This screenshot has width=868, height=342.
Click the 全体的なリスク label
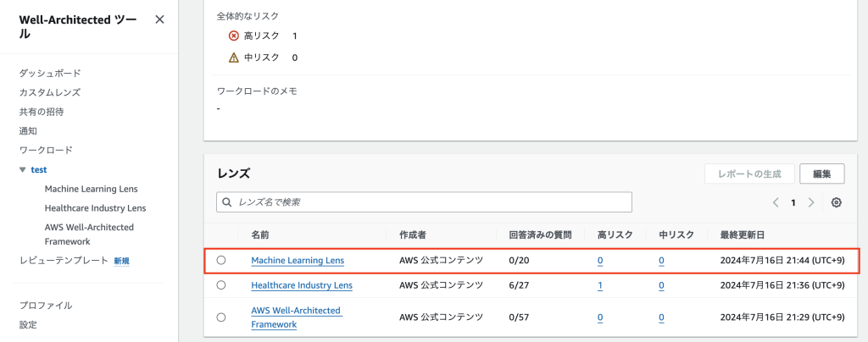tap(248, 16)
